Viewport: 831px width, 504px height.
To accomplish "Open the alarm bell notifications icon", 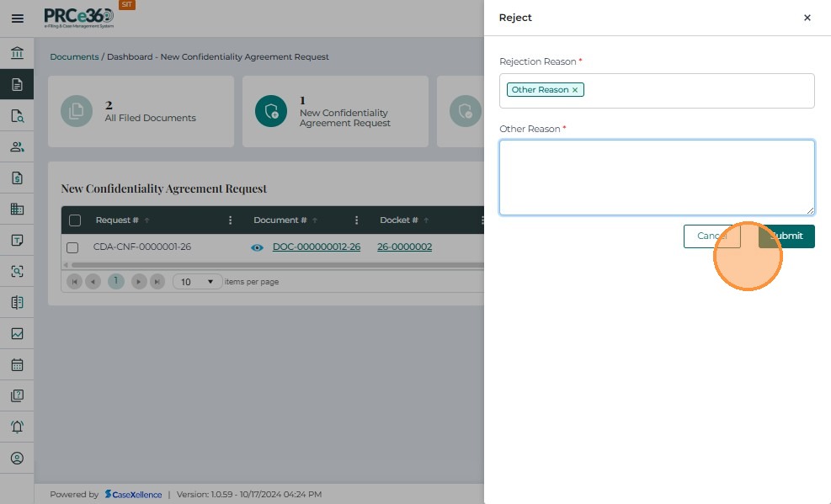I will 17,427.
